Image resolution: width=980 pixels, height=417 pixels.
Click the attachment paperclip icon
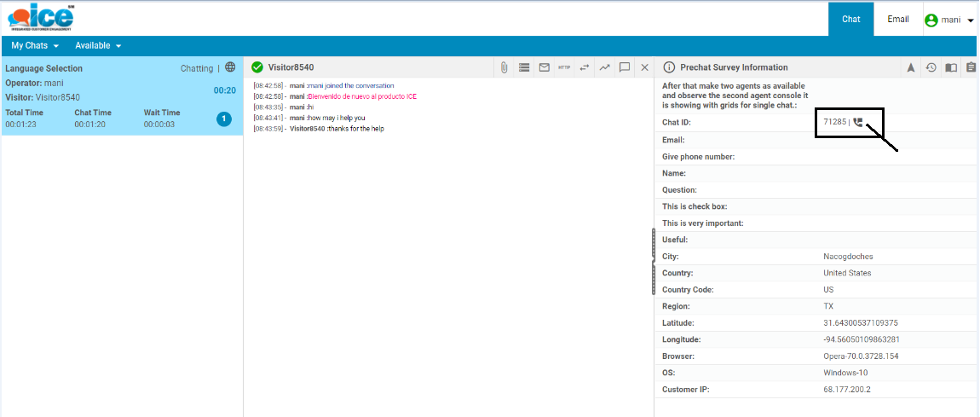504,67
